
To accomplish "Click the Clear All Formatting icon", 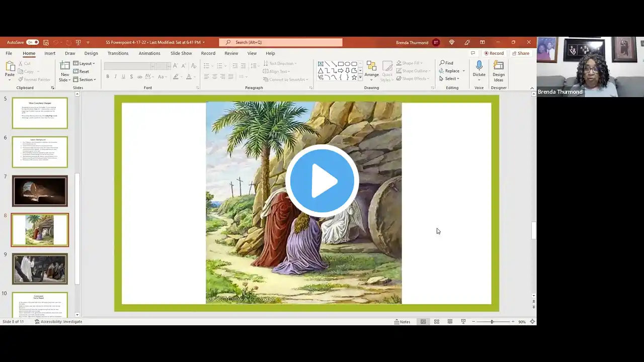I will 194,66.
